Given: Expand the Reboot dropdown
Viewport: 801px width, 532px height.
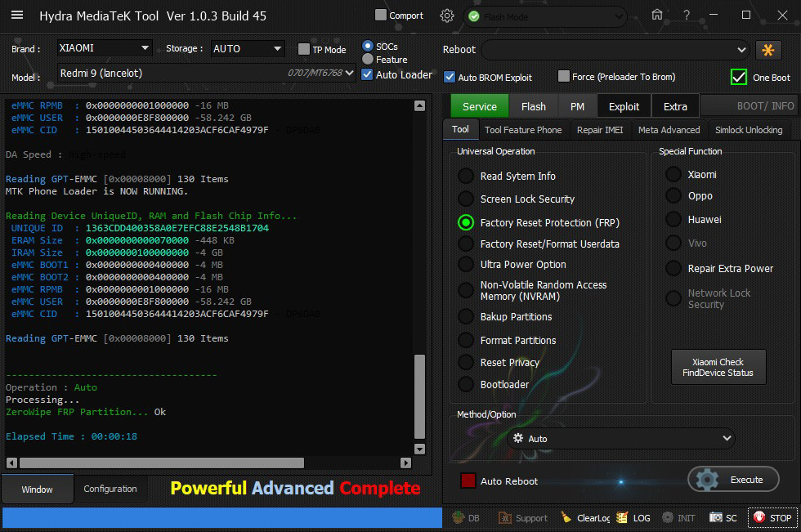Looking at the screenshot, I should [x=615, y=50].
